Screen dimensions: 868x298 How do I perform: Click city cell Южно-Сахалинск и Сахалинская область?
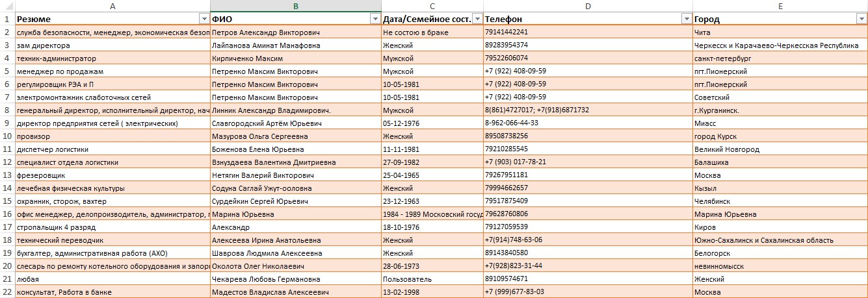click(780, 240)
